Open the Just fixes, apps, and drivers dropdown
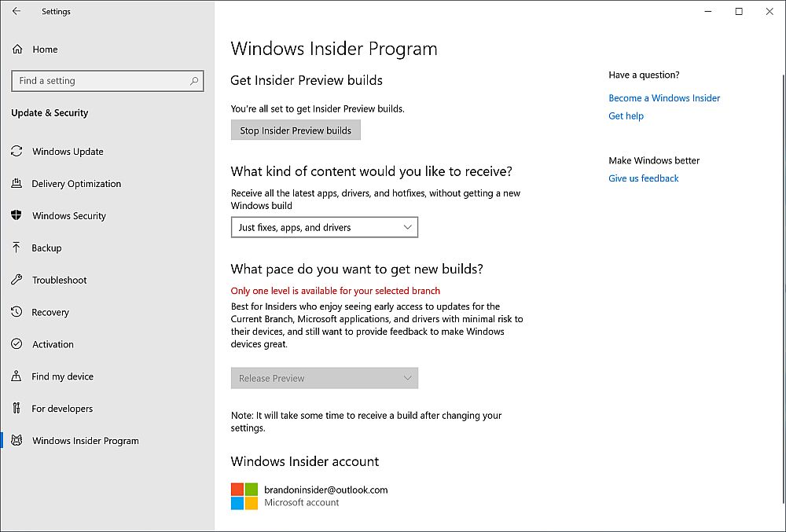 pyautogui.click(x=325, y=227)
